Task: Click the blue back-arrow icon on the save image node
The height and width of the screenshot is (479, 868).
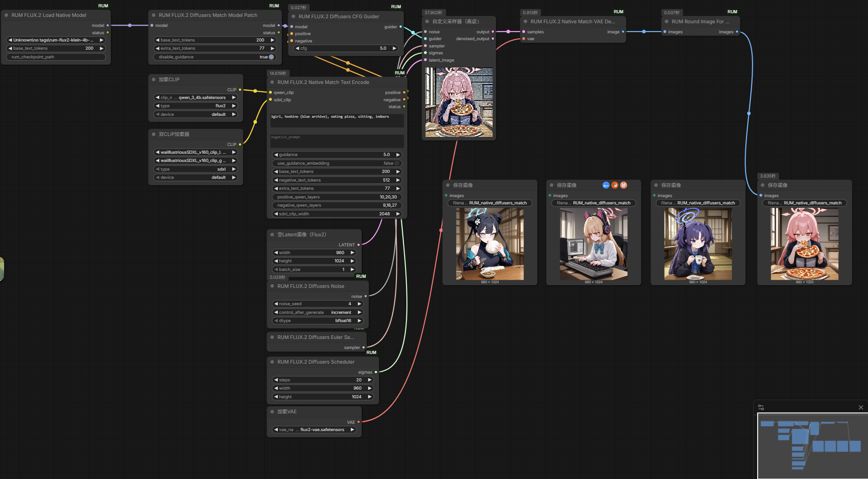Action: pyautogui.click(x=606, y=185)
